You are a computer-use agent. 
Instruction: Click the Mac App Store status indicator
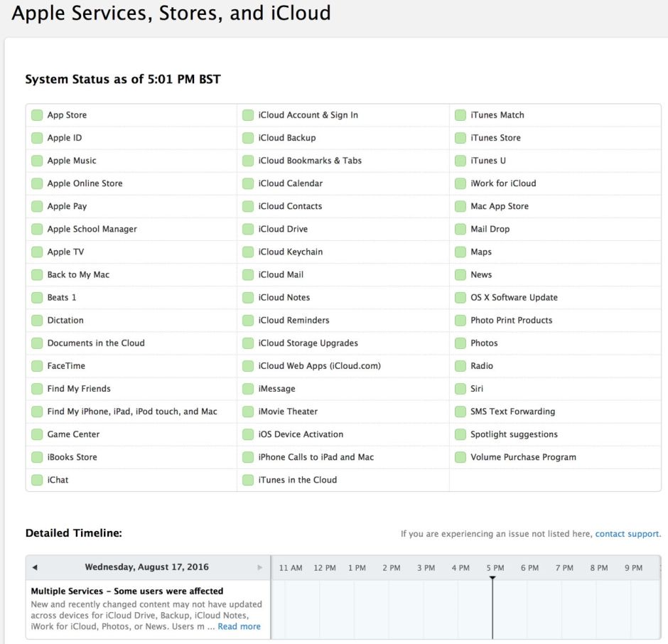[460, 206]
